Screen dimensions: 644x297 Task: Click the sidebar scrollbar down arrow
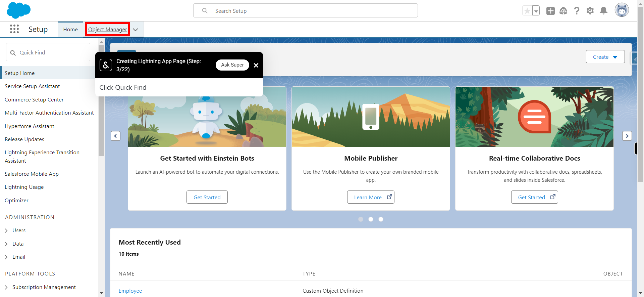pos(101,293)
